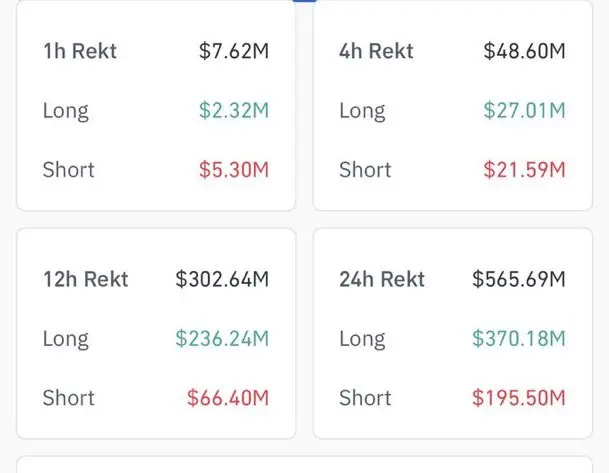Select the 1h Rekt total $7.62M
The width and height of the screenshot is (609, 473).
click(234, 51)
